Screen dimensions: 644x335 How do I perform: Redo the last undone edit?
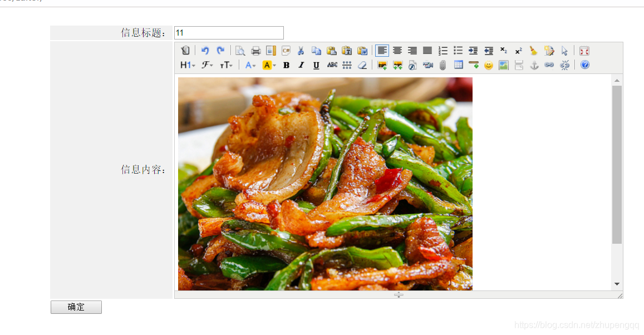pos(220,51)
